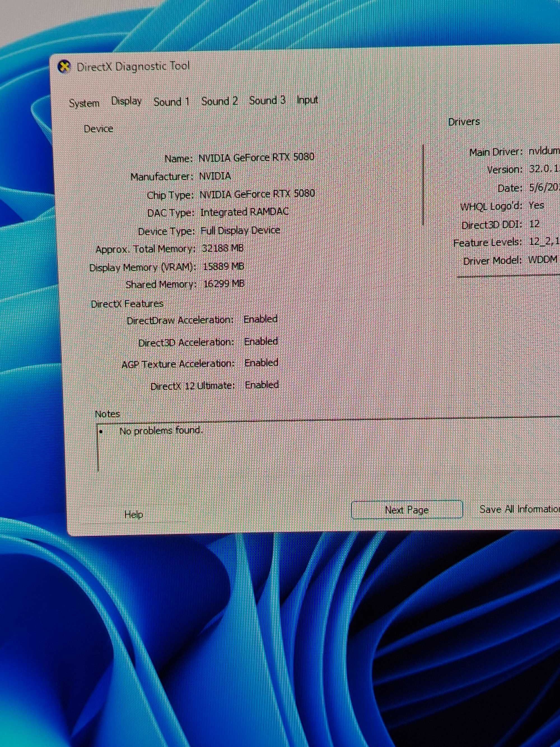Click the Direct3D DDI value 12
Screen dimensions: 560x747
pos(534,224)
